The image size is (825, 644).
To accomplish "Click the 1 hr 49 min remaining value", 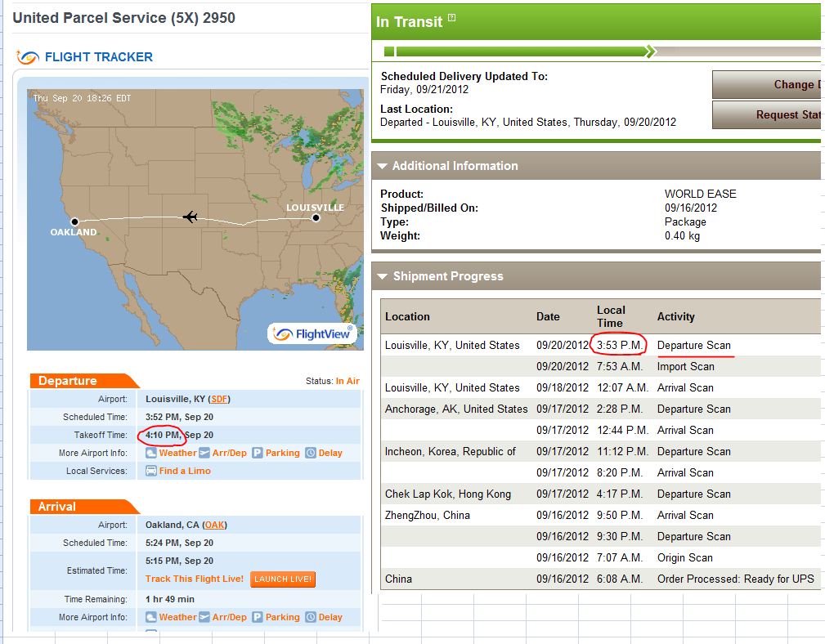I will [x=170, y=599].
